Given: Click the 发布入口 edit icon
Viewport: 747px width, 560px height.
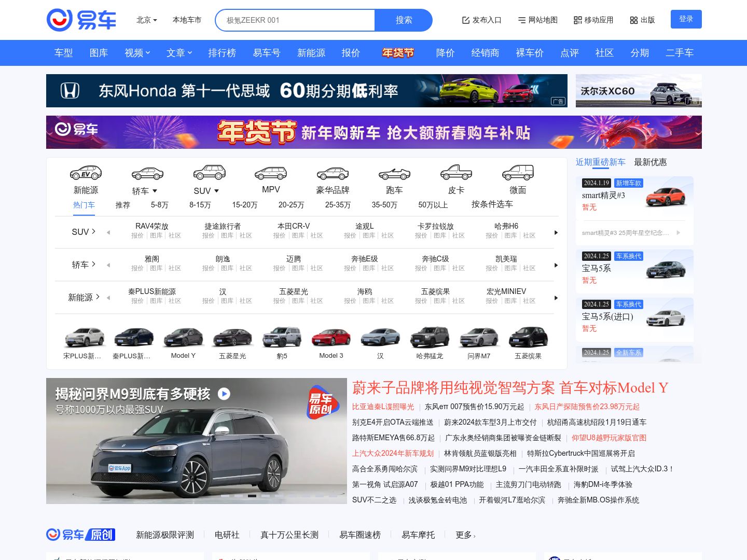Looking at the screenshot, I should pyautogui.click(x=466, y=20).
